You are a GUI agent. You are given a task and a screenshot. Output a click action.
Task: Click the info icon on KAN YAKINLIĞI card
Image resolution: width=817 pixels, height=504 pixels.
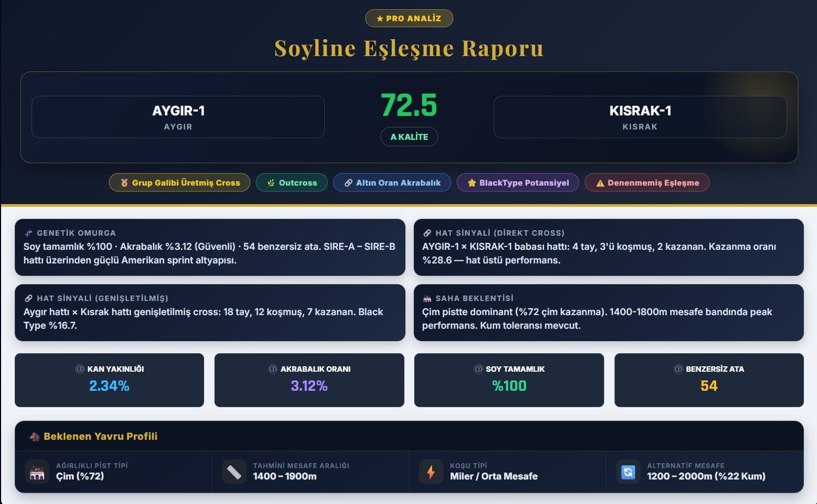79,368
